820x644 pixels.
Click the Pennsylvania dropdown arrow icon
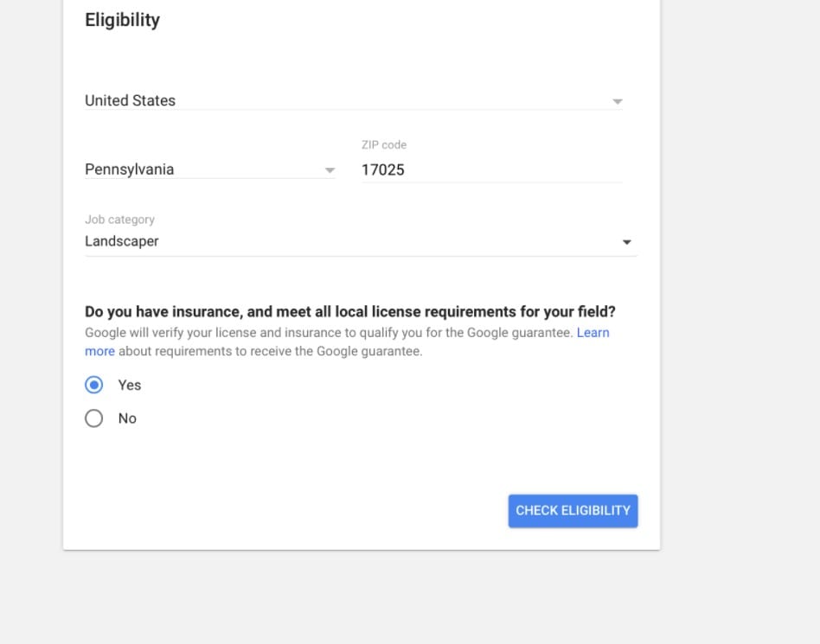(x=330, y=170)
